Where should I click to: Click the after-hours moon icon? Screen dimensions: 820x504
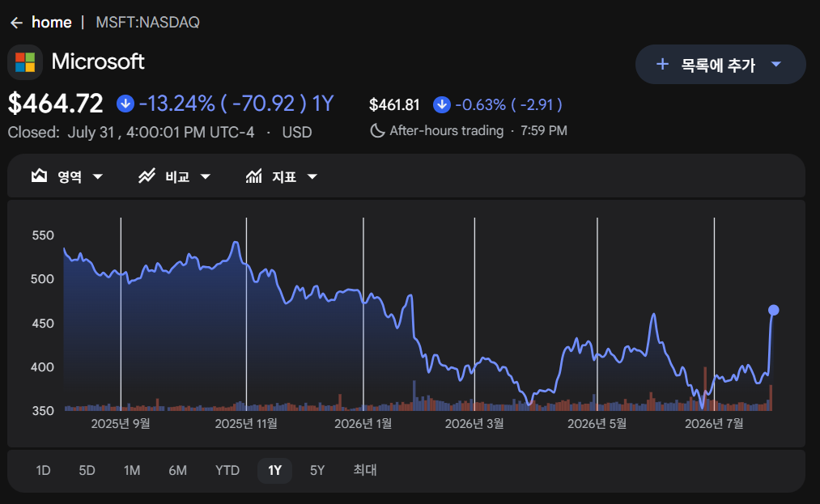[x=377, y=131]
